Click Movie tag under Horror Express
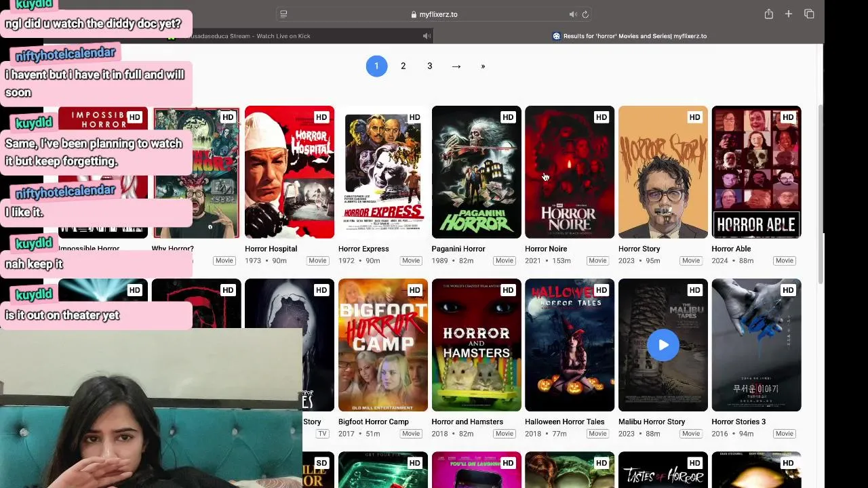The width and height of the screenshot is (868, 488). [x=411, y=260]
